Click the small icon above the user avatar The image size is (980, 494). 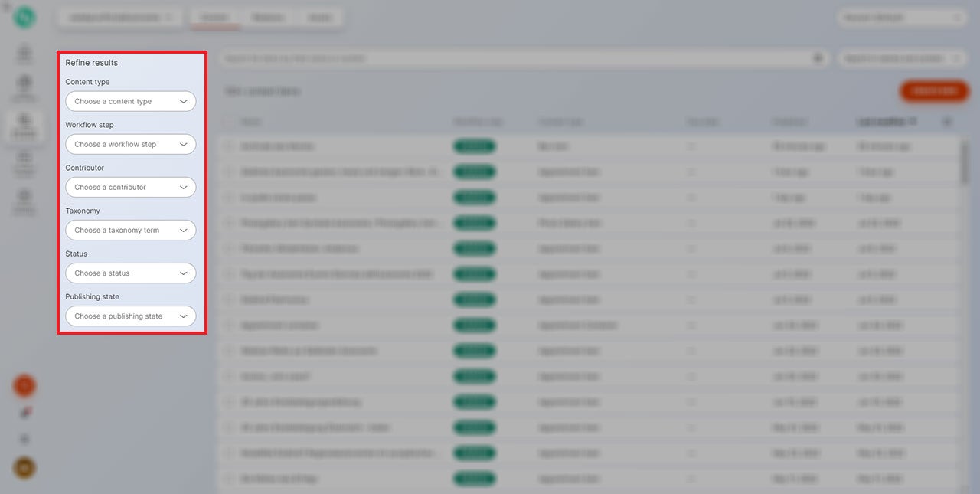24,440
